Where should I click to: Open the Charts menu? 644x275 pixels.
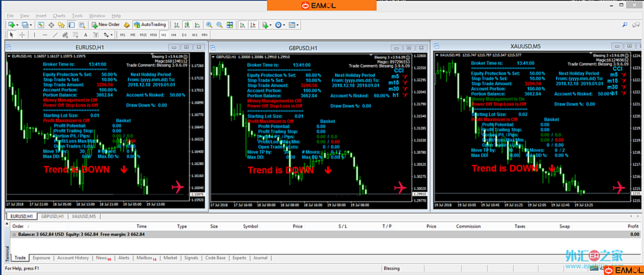click(59, 16)
